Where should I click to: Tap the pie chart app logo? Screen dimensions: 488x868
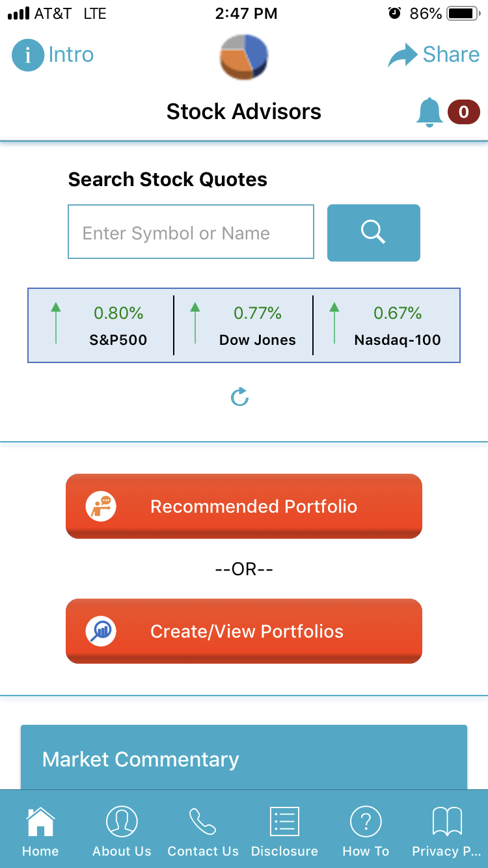(x=244, y=57)
